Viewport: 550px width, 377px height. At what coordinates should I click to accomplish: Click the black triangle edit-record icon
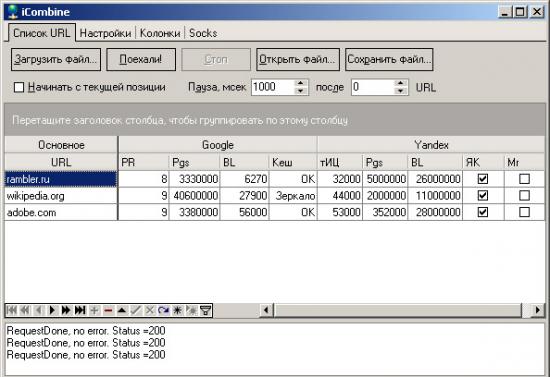point(122,310)
